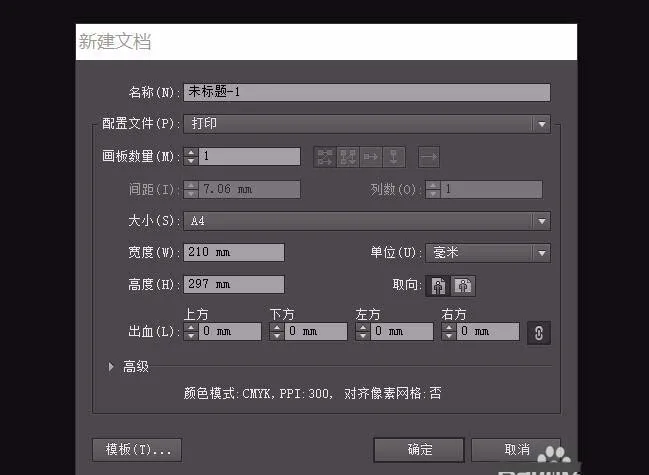
Task: Open templates with 模板(T)... button
Action: click(137, 450)
